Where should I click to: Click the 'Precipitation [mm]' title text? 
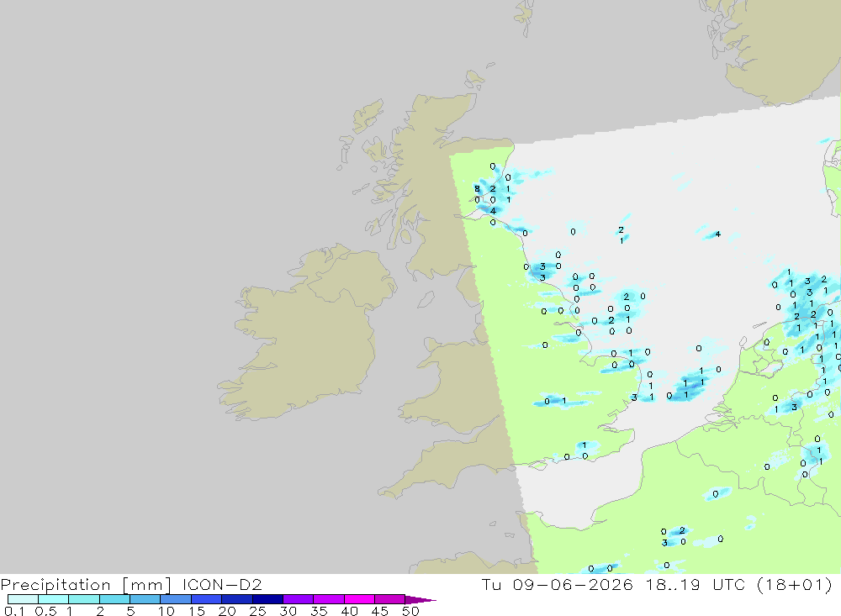(87, 585)
